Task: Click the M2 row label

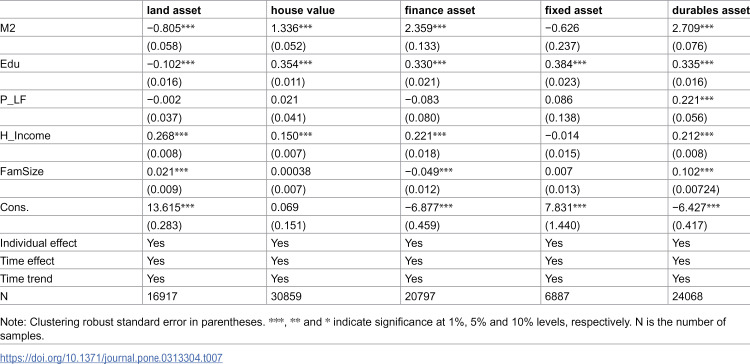Action: [x=8, y=28]
